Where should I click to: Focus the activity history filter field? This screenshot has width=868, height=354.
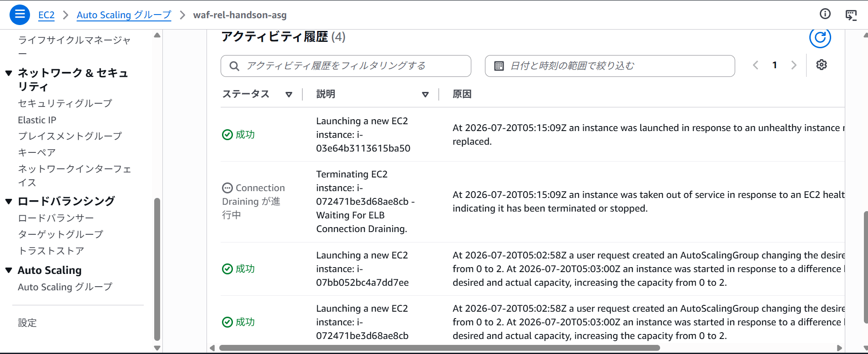pyautogui.click(x=346, y=66)
